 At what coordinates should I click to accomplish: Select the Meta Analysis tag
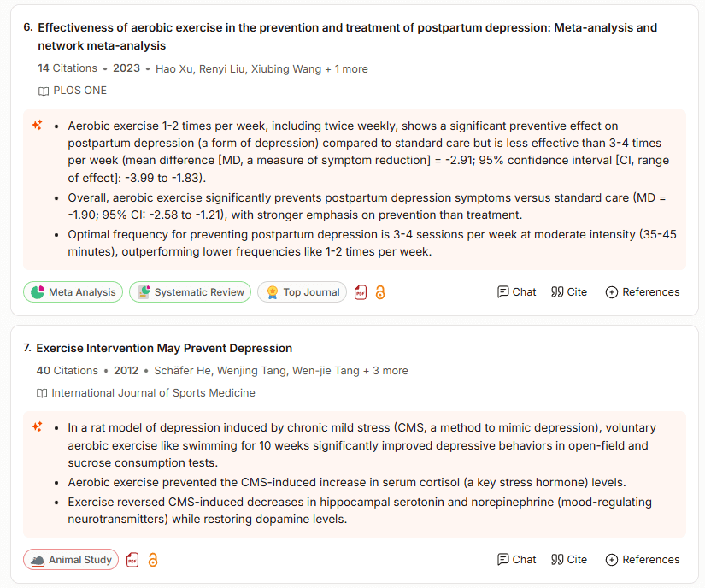[73, 292]
